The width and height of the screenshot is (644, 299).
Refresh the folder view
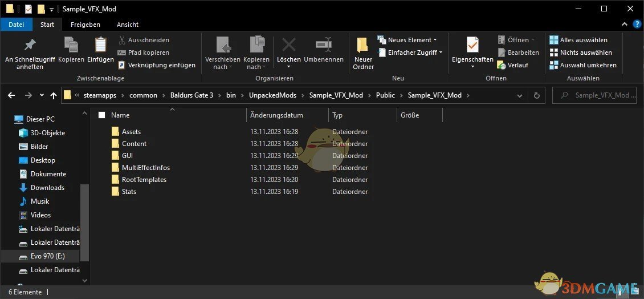(x=536, y=95)
